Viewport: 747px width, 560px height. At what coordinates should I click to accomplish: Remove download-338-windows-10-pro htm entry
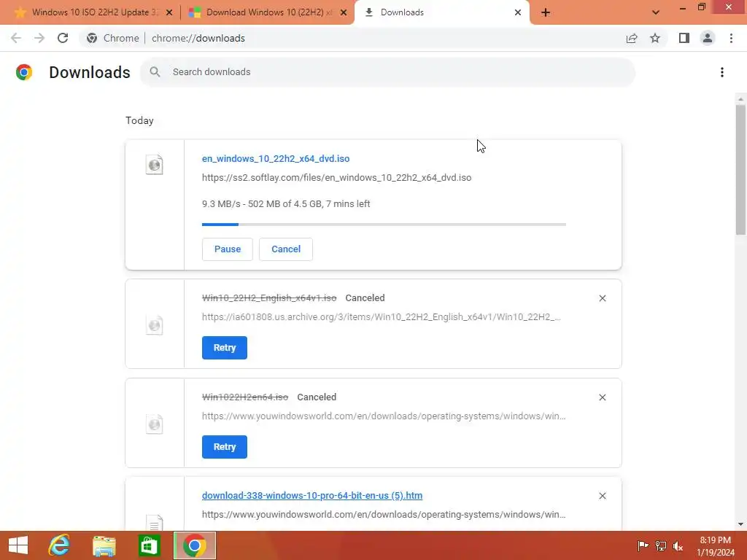point(602,496)
